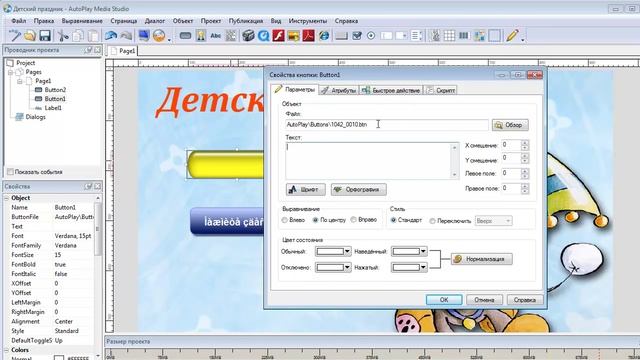Insert a new Button object icon
The image size is (640, 360).
tap(185, 36)
